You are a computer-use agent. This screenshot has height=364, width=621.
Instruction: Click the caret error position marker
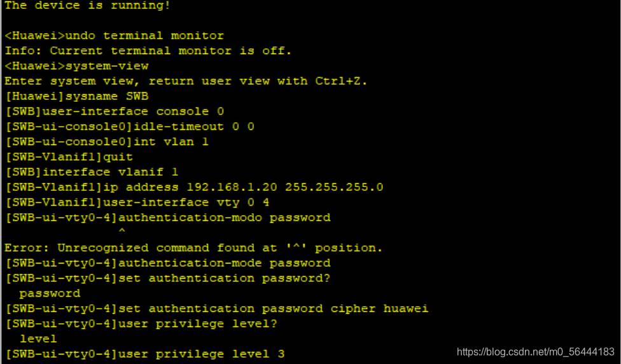point(122,231)
